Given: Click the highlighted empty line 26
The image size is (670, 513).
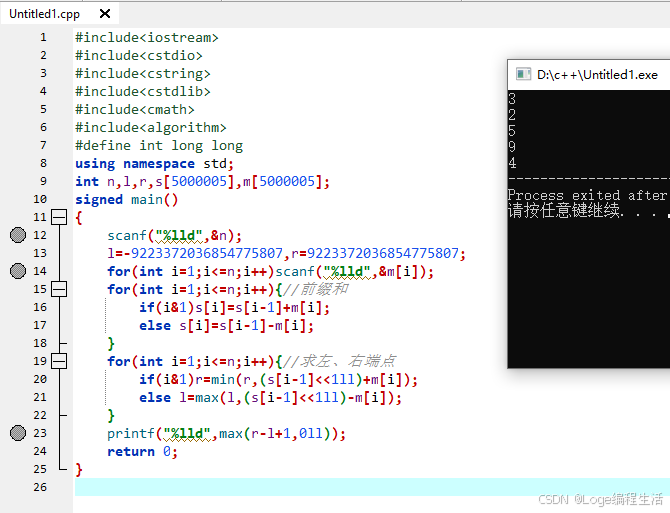Looking at the screenshot, I should tap(372, 487).
